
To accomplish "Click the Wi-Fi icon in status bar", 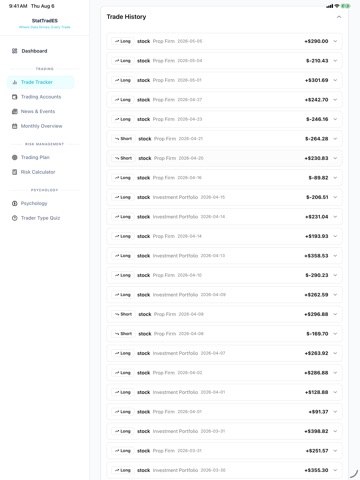I will [x=337, y=6].
